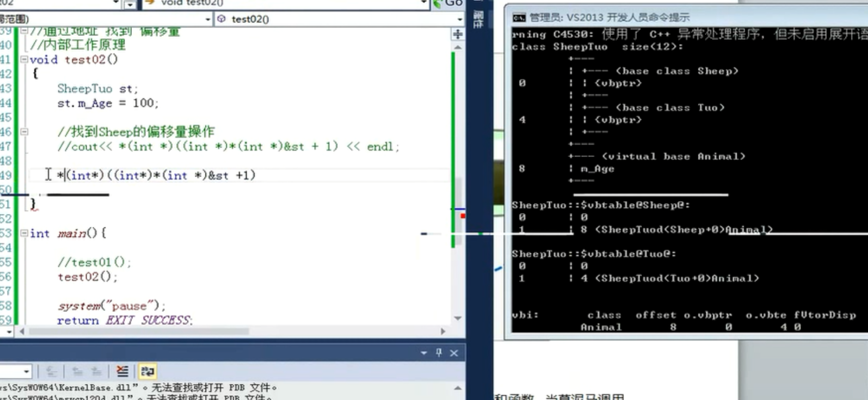This screenshot has width=868, height=400.
Task: Click the vertical tab in the dark side strip
Action: point(478,19)
